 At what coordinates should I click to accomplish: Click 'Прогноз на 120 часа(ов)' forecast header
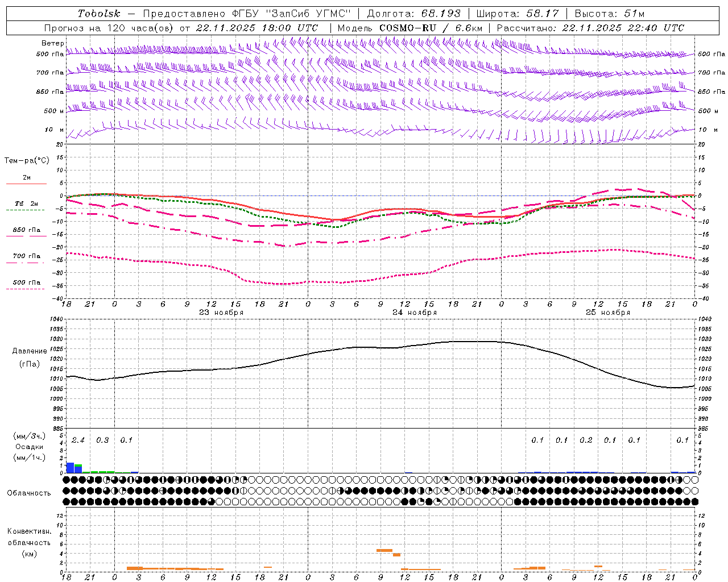click(109, 28)
